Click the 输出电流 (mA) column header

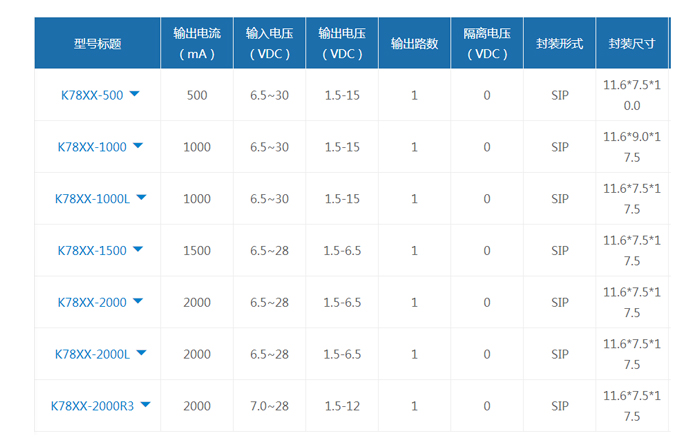[x=197, y=43]
